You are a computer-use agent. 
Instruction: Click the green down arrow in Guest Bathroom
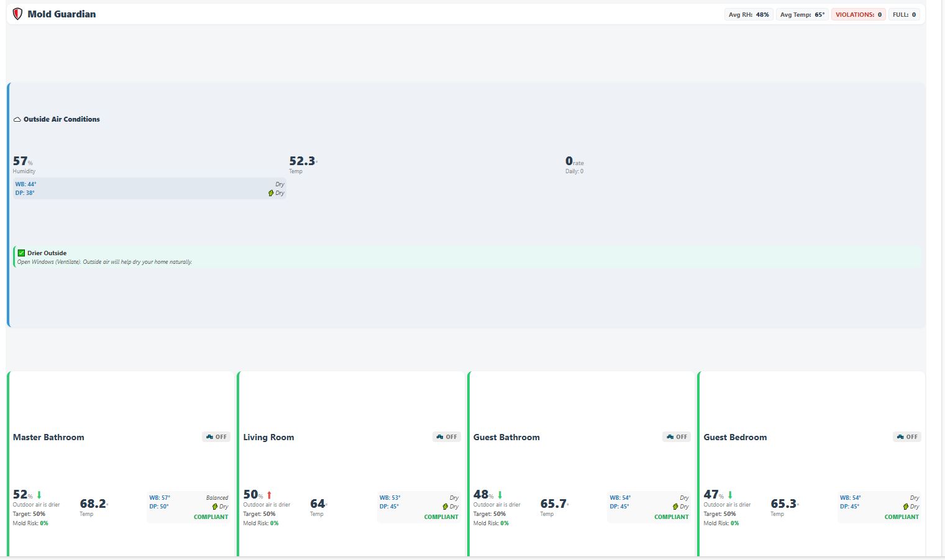(x=500, y=495)
